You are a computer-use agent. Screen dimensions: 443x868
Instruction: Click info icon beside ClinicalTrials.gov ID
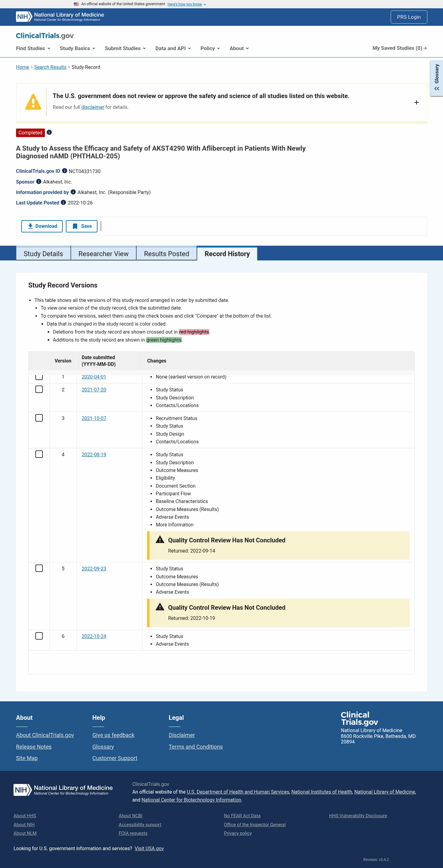point(64,171)
